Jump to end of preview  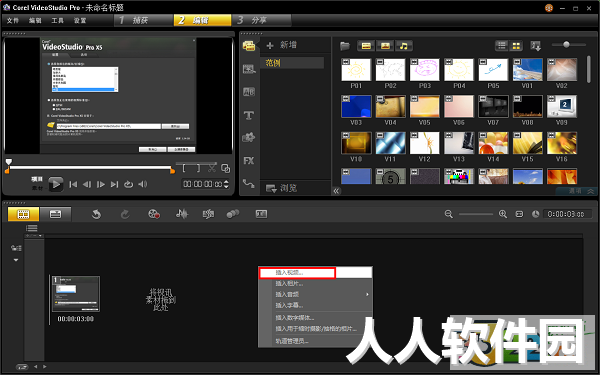[114, 184]
